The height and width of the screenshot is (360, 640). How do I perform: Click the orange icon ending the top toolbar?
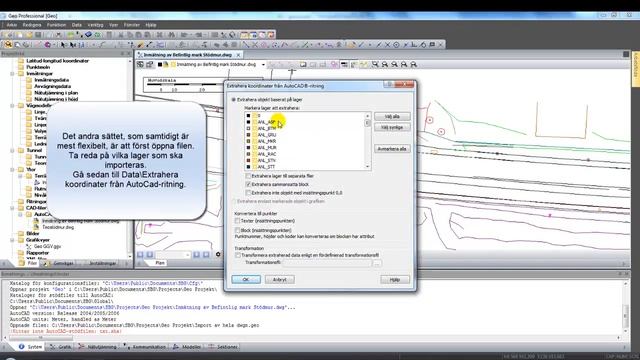271,35
